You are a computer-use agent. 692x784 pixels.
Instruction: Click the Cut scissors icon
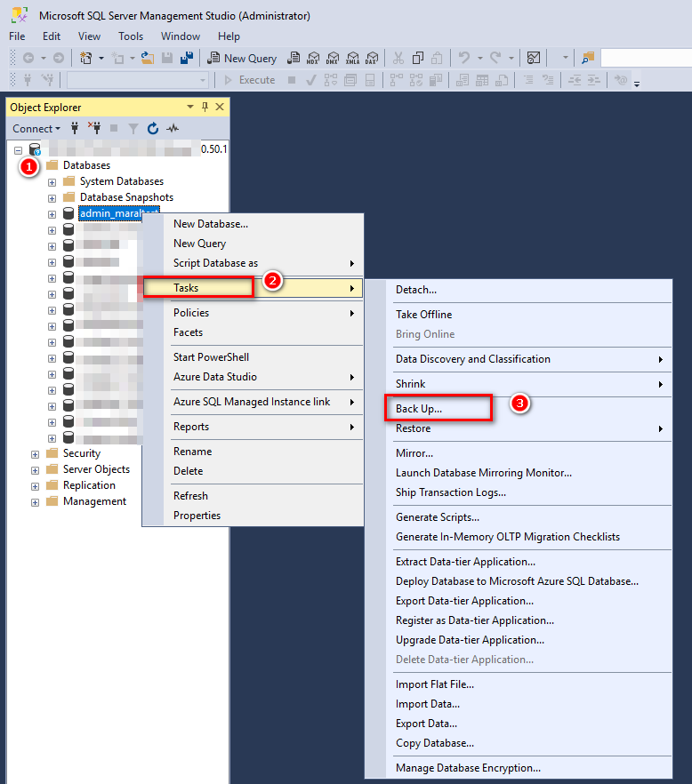398,59
